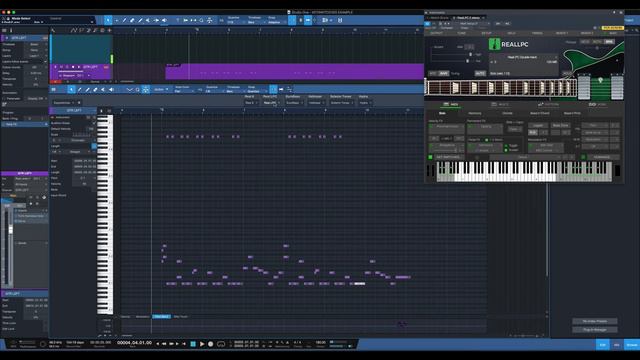Start playback with the Play button

202,344
